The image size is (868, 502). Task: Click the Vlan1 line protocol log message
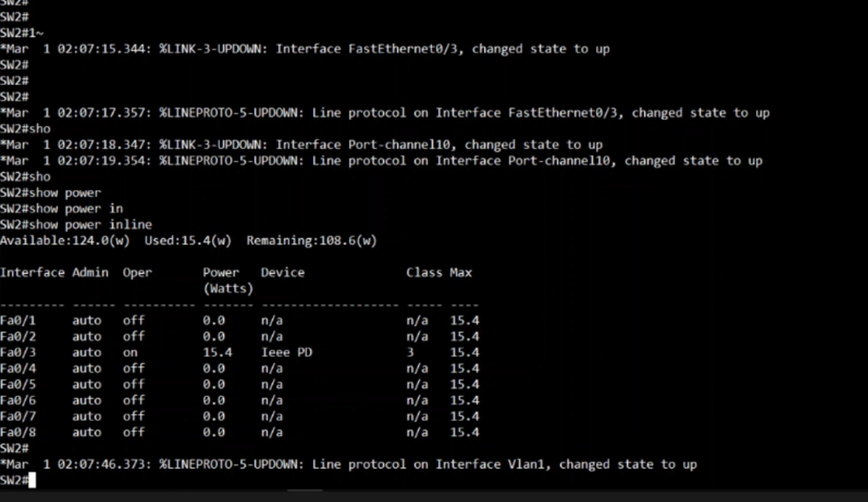coord(349,465)
